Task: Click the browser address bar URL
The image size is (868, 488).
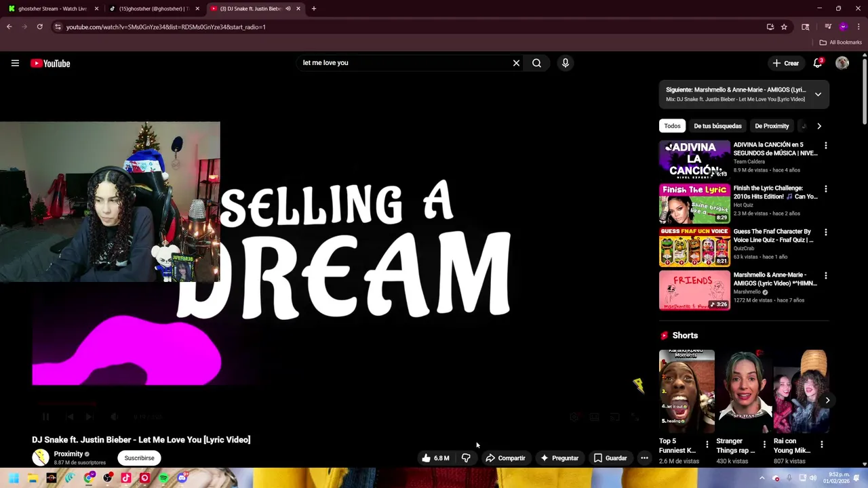Action: pos(166,27)
